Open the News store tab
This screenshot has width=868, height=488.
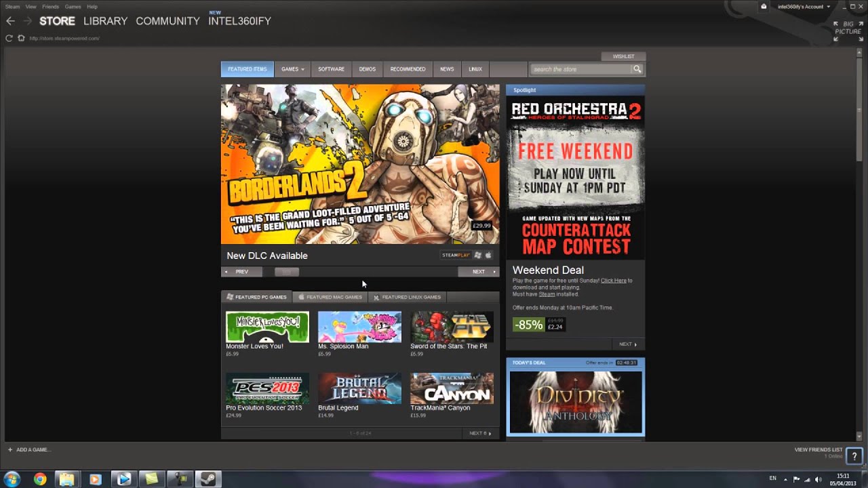tap(447, 69)
